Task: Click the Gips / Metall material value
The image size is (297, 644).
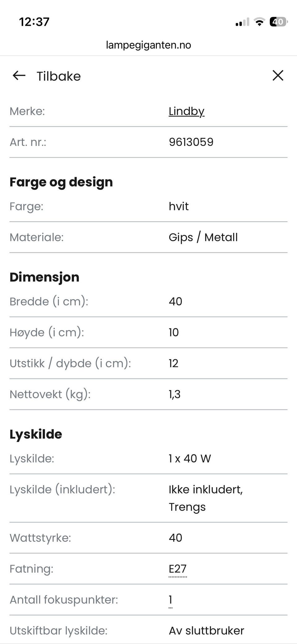Action: (203, 237)
